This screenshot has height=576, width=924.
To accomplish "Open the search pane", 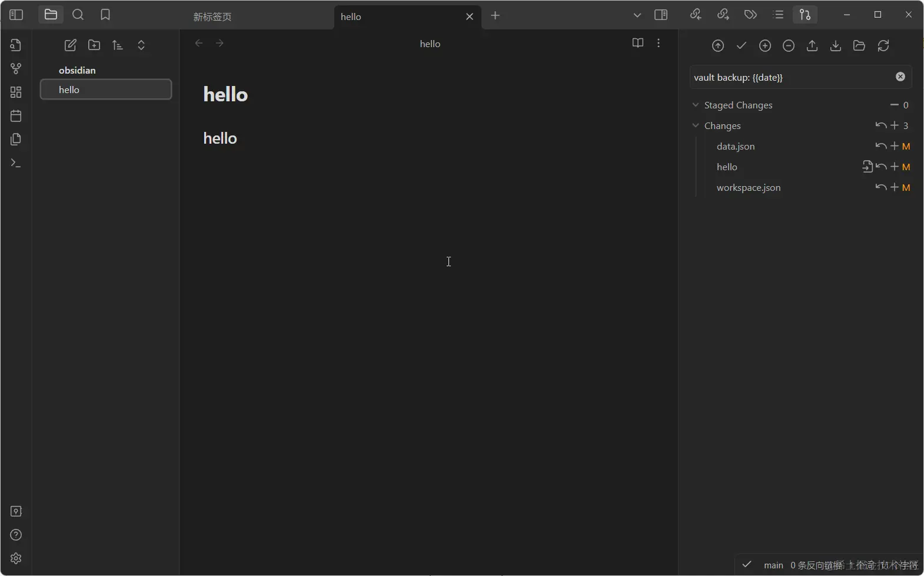I will click(x=78, y=15).
